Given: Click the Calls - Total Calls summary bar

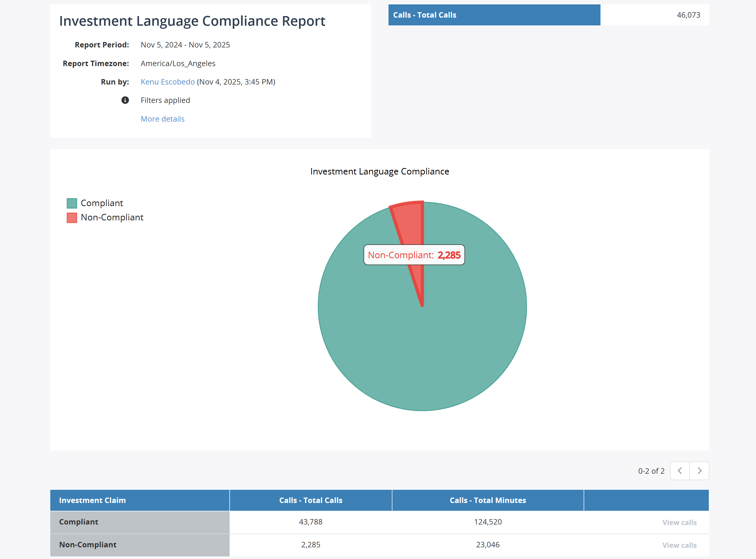Looking at the screenshot, I should (x=494, y=15).
